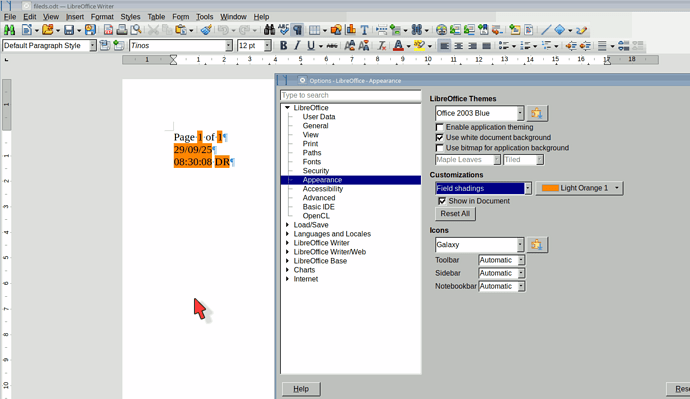Click the Insert Line tool icon
The image size is (690, 399).
(x=545, y=30)
